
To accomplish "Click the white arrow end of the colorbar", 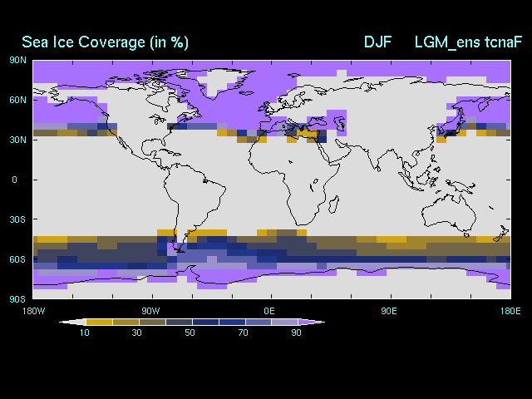I will [72, 322].
